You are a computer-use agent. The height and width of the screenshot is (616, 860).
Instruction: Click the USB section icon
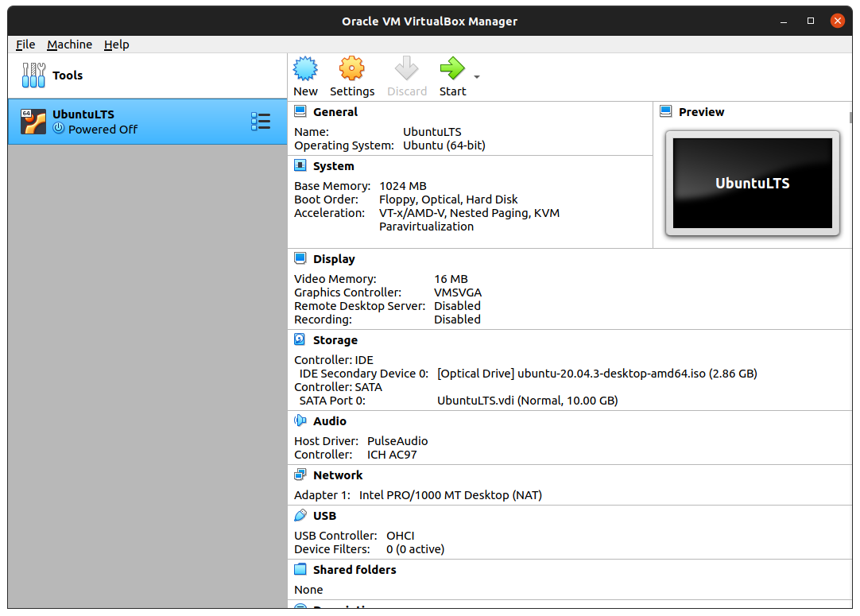[300, 515]
